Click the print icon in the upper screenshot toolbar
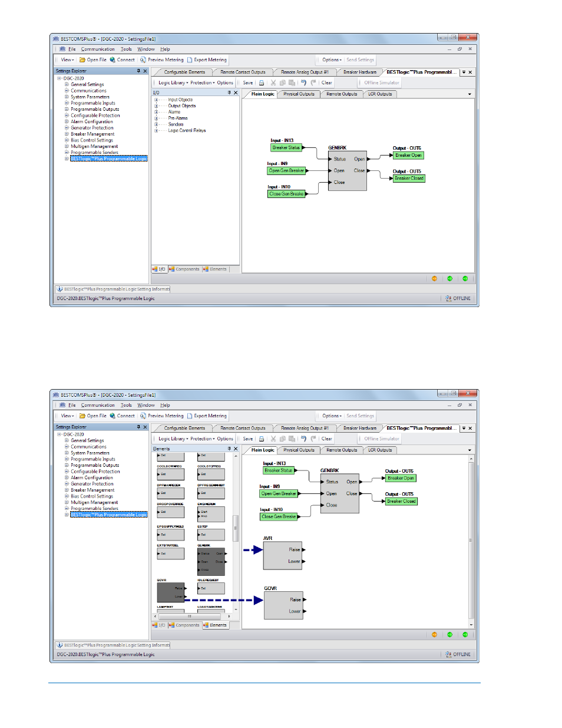Viewport: 562px width, 728px height. (x=262, y=83)
